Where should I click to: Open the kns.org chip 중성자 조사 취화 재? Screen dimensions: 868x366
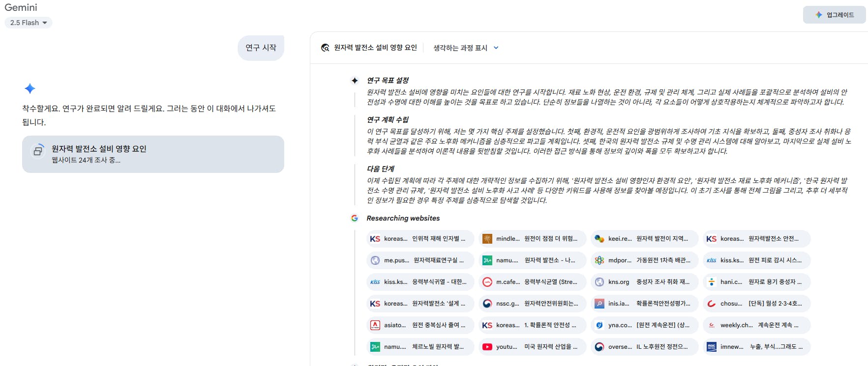[x=644, y=282]
